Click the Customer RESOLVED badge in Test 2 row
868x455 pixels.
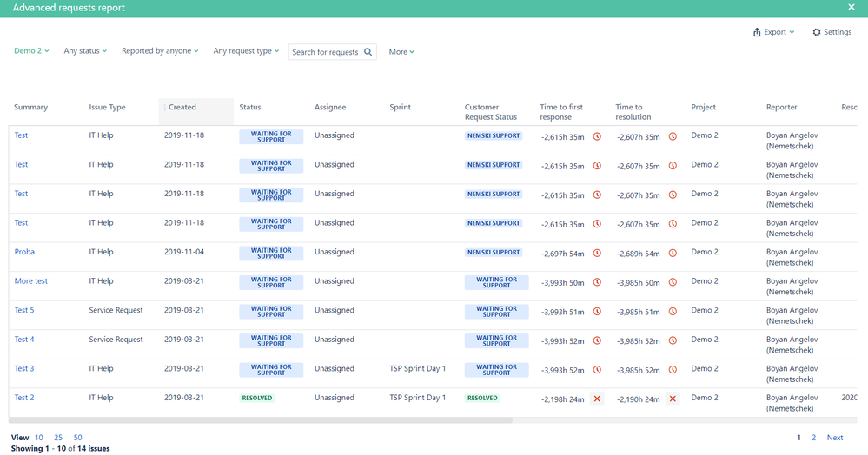(483, 398)
